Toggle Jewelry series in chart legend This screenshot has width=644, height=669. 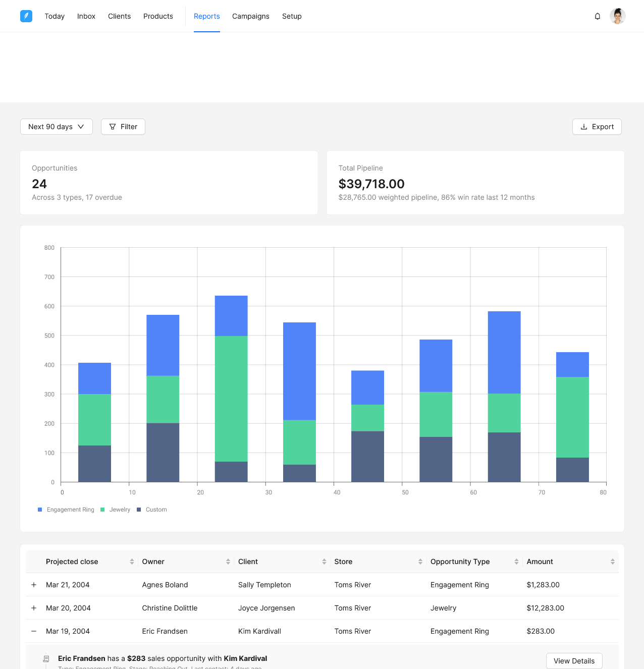(x=116, y=510)
